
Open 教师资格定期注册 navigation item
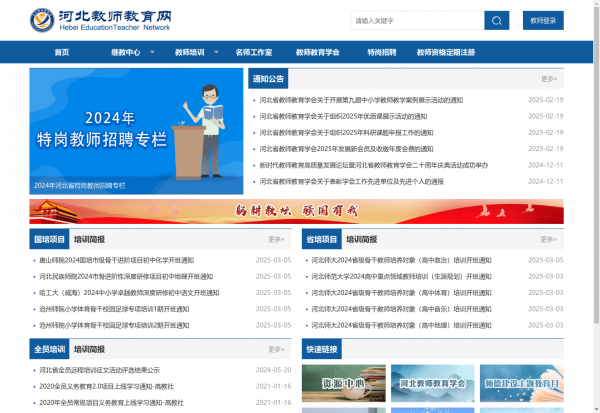pos(445,52)
